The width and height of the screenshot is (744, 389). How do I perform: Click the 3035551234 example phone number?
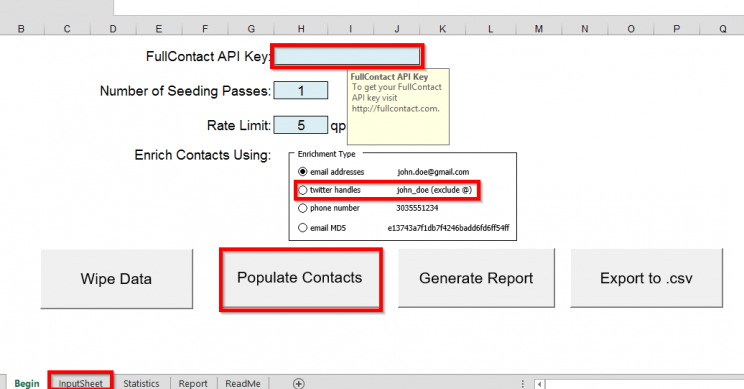417,208
